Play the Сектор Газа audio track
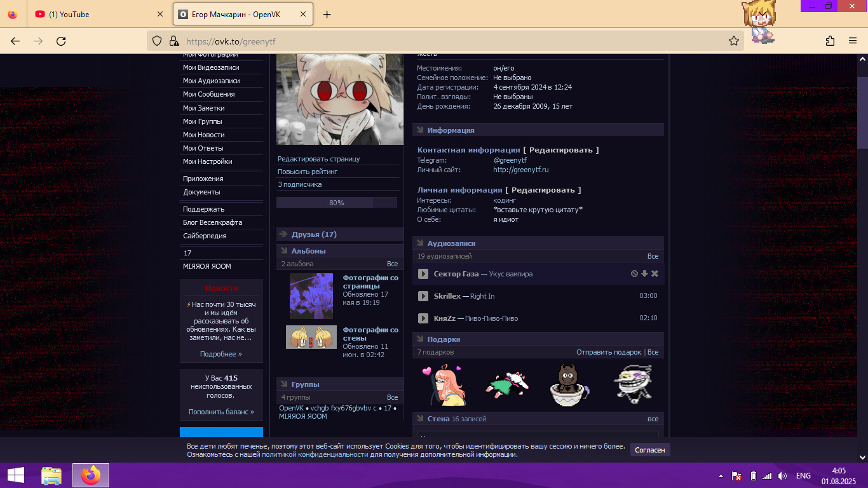 423,274
